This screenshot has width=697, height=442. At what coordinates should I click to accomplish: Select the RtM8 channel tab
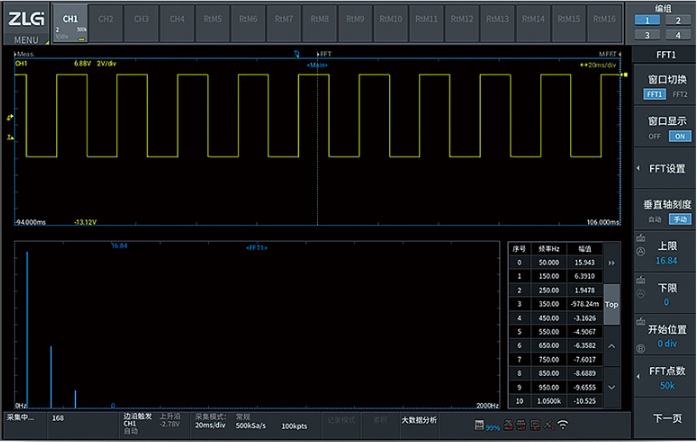tap(320, 23)
